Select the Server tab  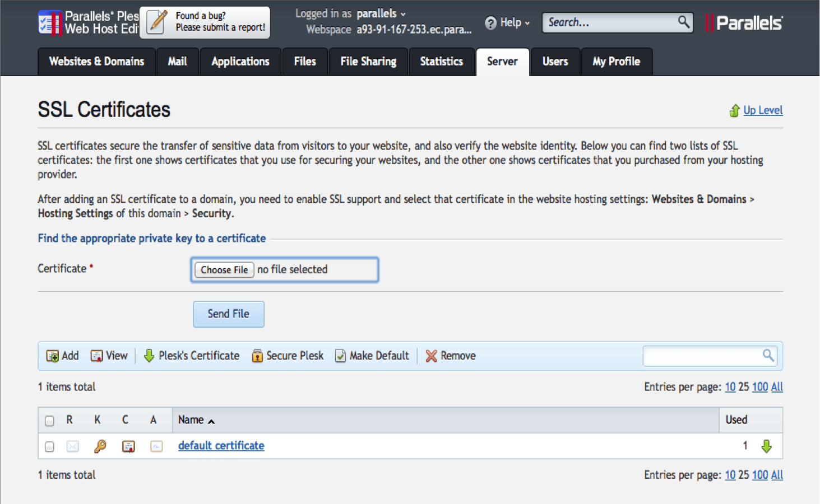pos(502,62)
